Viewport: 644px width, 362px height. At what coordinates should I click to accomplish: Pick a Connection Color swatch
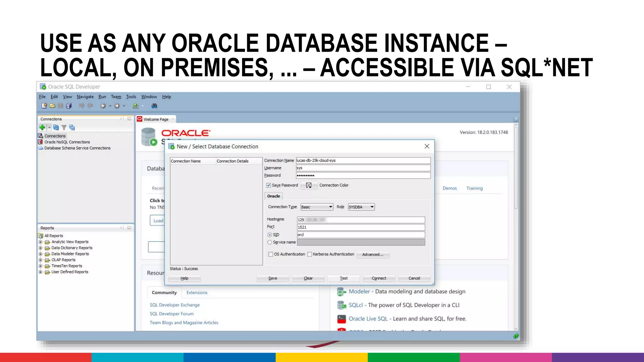coord(309,185)
